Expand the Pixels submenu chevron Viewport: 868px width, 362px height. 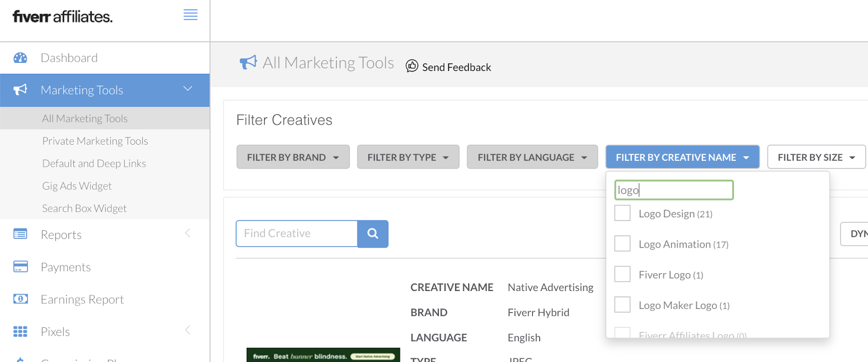click(188, 330)
